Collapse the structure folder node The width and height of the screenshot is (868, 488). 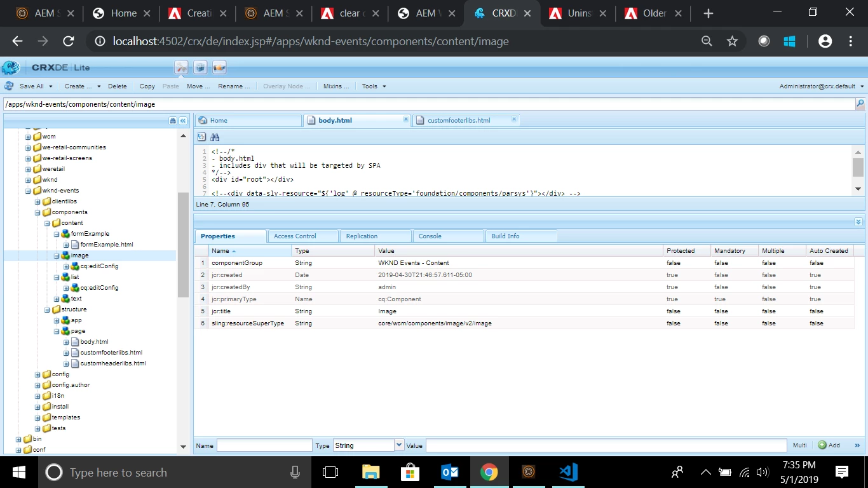(47, 309)
